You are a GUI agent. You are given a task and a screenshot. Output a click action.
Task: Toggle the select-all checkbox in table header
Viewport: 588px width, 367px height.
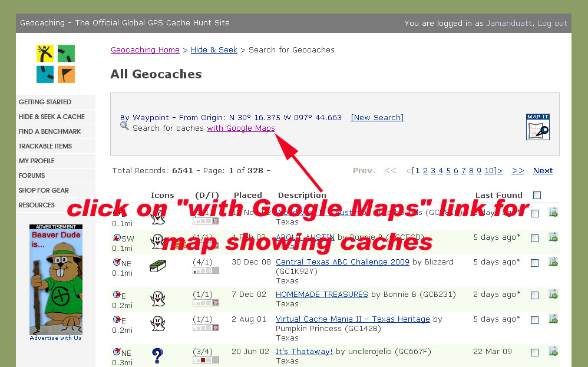point(537,195)
